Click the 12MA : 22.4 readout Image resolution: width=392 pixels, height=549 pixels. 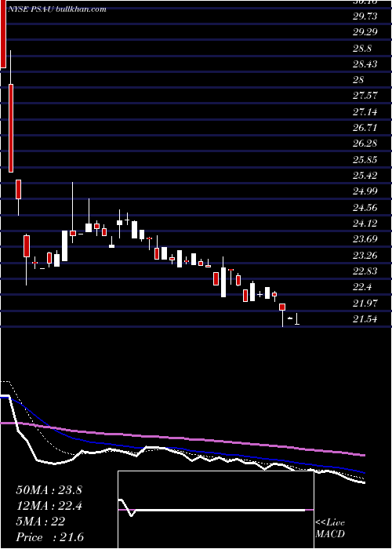(49, 506)
